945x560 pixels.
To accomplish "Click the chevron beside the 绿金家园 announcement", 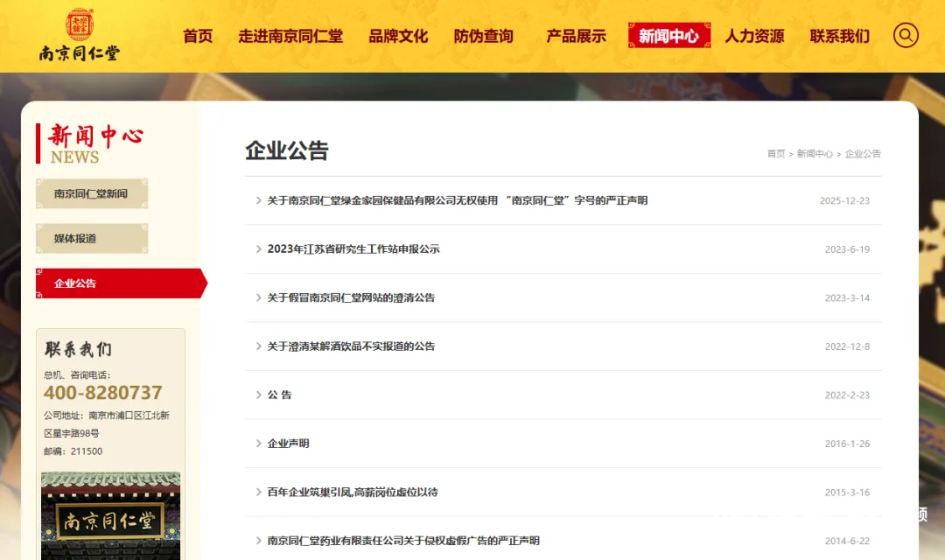I will pyautogui.click(x=258, y=200).
